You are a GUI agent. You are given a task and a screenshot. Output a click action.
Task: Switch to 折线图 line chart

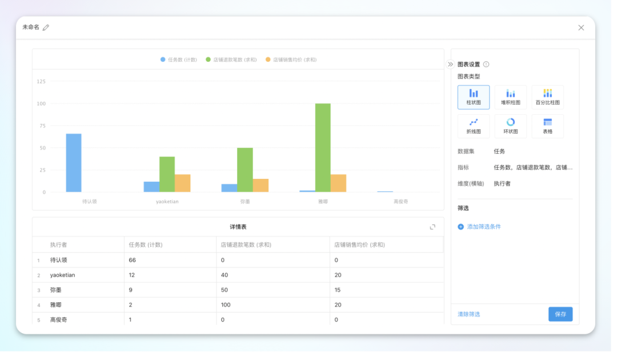point(474,126)
